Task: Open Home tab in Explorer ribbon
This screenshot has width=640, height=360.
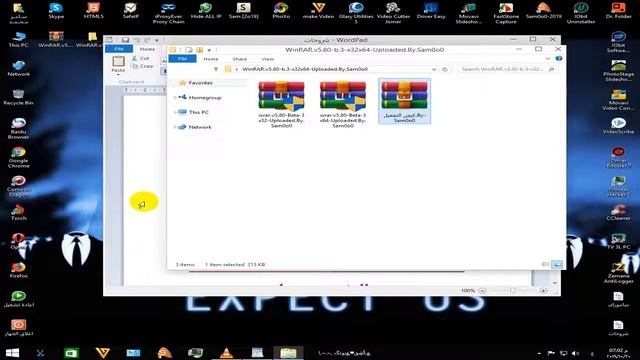Action: pos(211,59)
